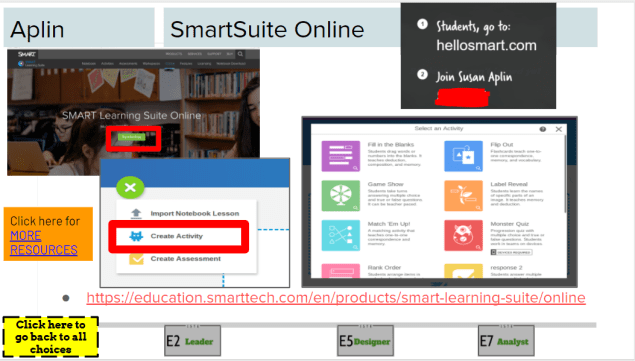Open the MORE RESOURCES link
The width and height of the screenshot is (635, 361).
click(x=44, y=243)
